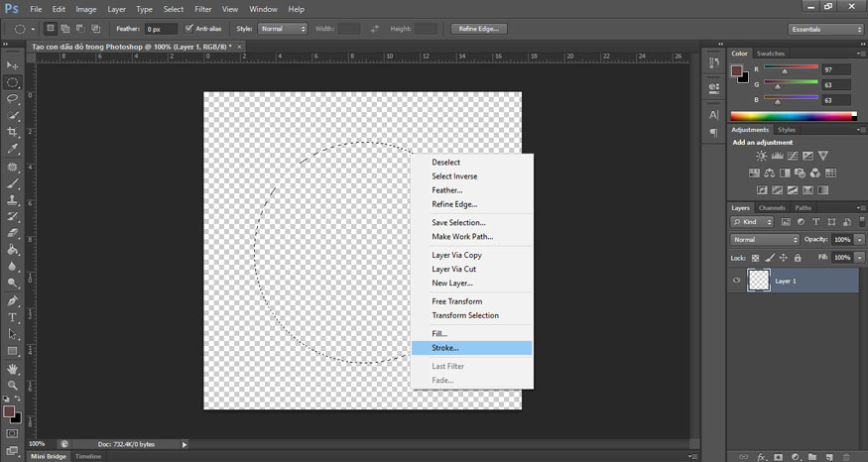Select the Rectangle shape tool
The image size is (868, 462).
point(12,351)
